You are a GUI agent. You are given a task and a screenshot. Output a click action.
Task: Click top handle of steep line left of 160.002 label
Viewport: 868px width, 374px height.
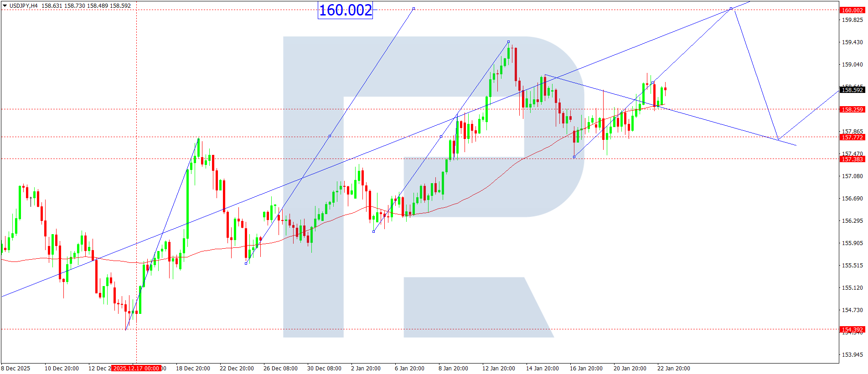pos(413,9)
